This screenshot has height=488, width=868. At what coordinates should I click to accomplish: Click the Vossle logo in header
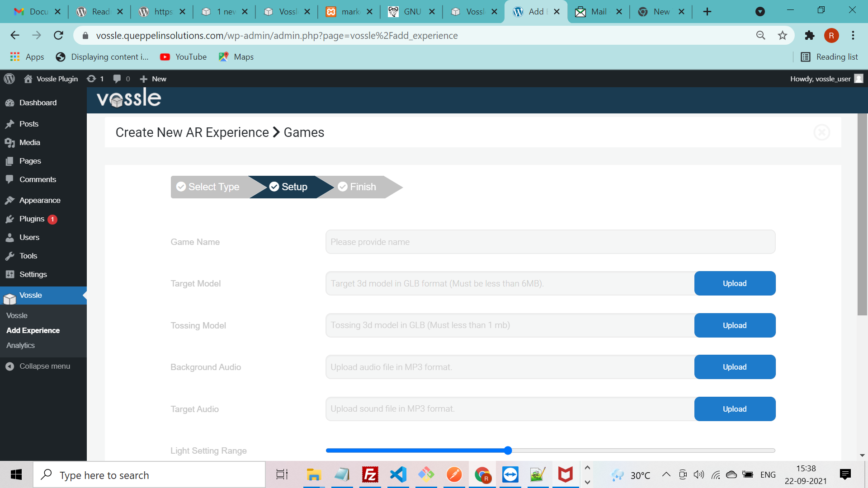pyautogui.click(x=129, y=99)
